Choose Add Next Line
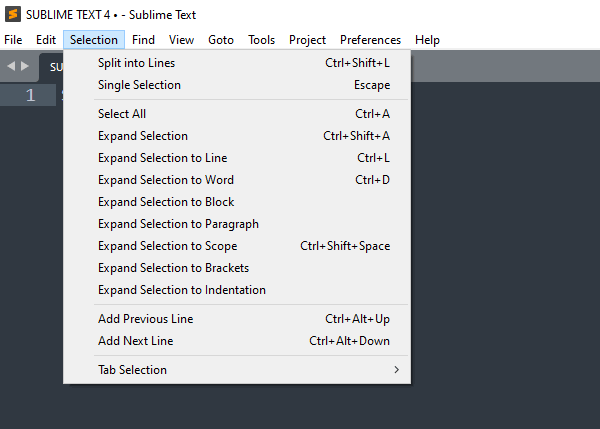600x429 pixels. coord(237,341)
